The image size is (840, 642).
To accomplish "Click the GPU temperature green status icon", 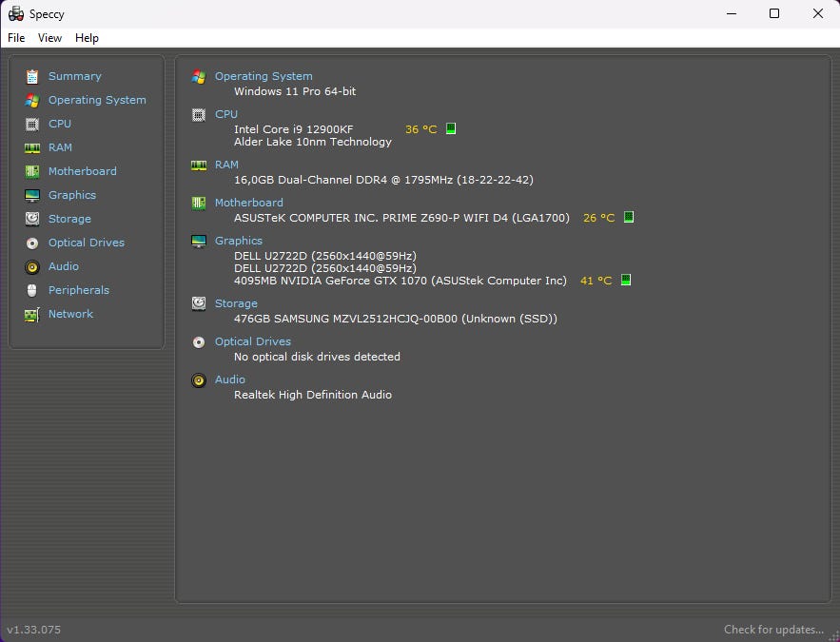I will 625,281.
